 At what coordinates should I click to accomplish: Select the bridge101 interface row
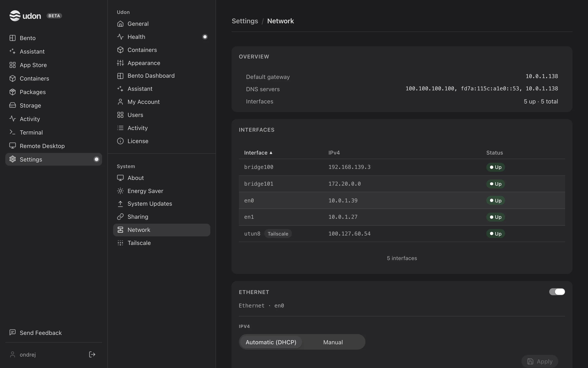click(402, 184)
